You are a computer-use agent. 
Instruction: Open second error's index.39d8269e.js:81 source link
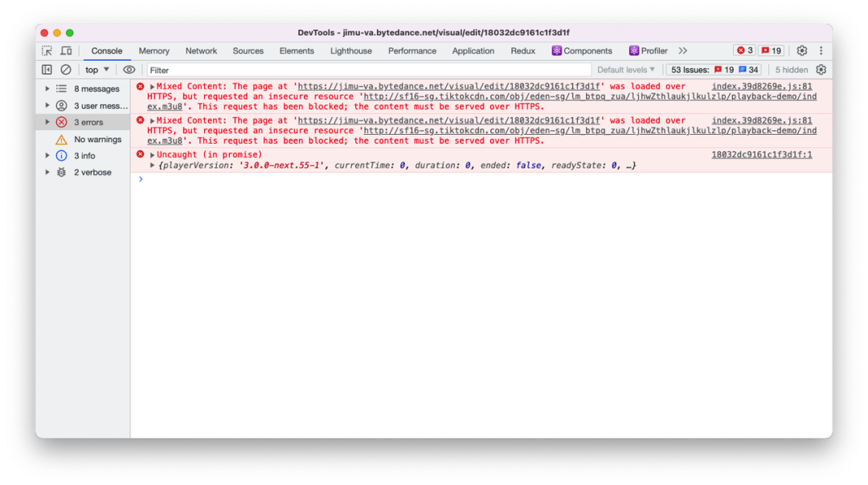coord(762,120)
